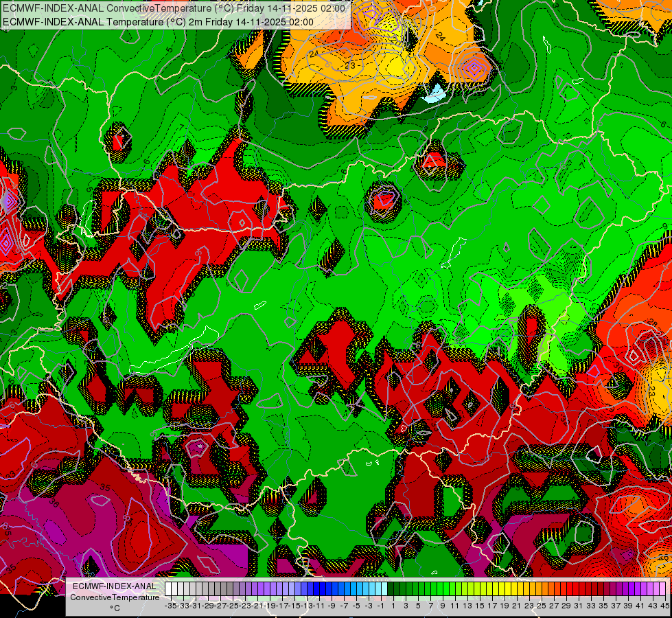Pick the pink swatch at legend's right end
The image size is (672, 618).
(662, 589)
